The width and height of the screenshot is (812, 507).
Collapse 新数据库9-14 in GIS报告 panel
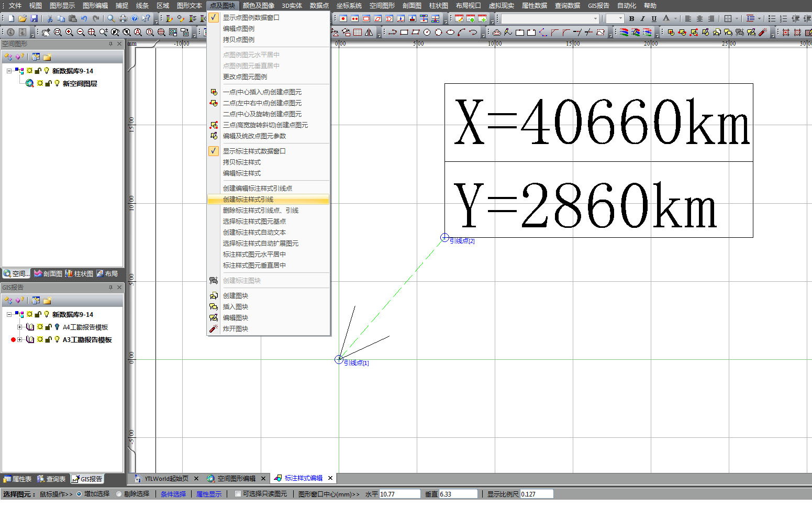point(9,314)
